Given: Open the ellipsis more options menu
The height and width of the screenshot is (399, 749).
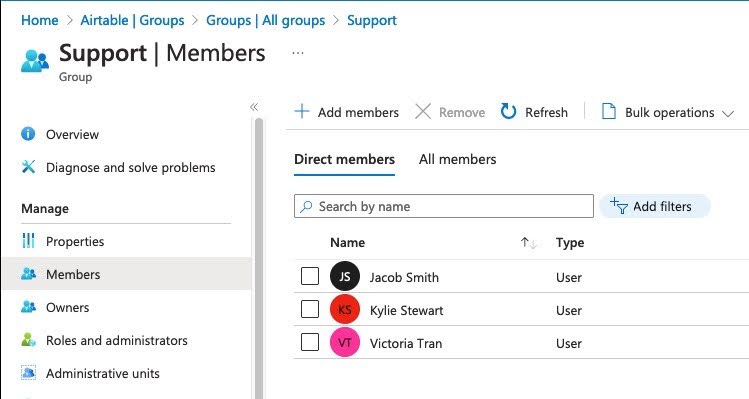Looking at the screenshot, I should (x=298, y=53).
